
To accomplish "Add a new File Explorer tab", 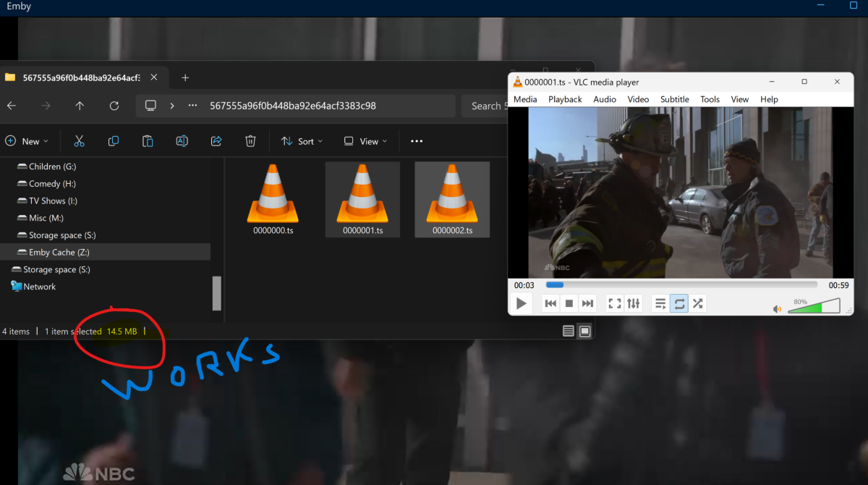I will (x=185, y=77).
